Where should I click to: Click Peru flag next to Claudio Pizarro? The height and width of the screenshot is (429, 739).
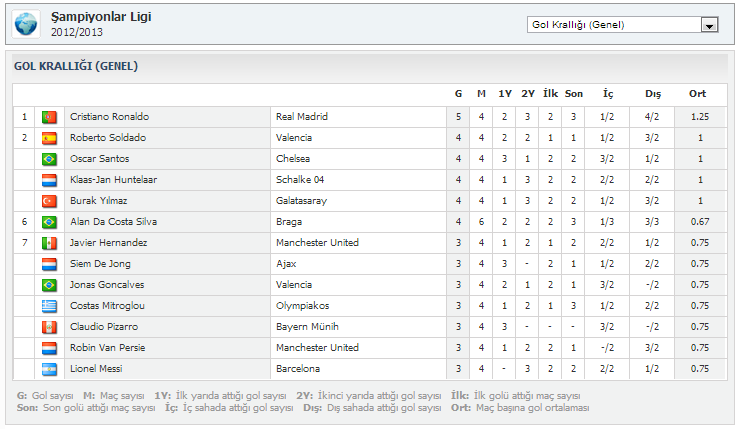point(49,327)
